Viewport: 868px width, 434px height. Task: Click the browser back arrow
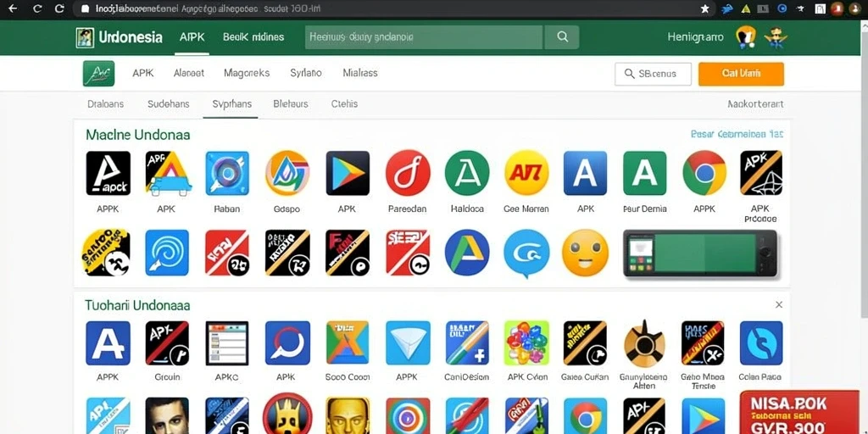coord(14,8)
